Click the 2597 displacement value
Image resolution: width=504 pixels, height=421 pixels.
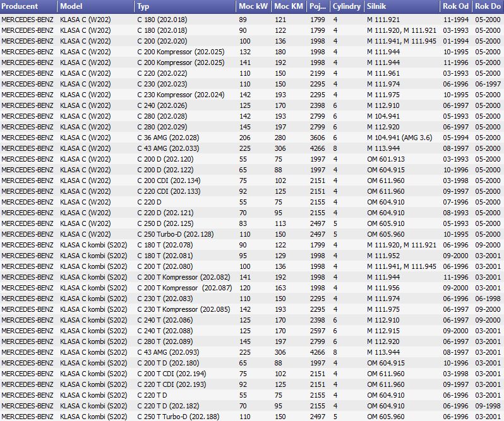(x=317, y=331)
